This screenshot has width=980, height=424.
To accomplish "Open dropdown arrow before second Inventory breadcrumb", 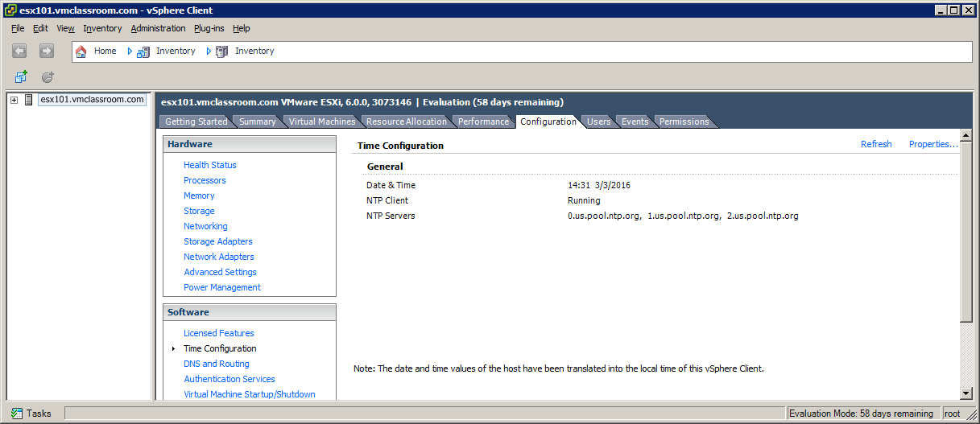I will coord(209,51).
